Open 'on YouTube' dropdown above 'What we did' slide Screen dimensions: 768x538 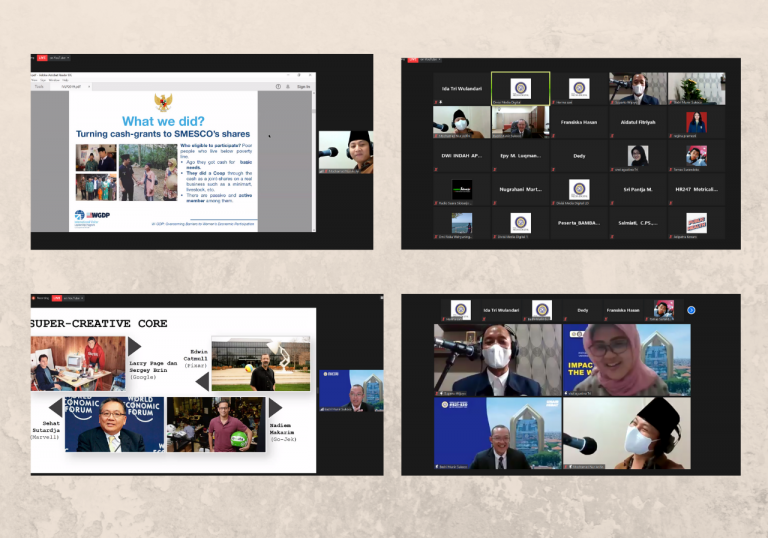pos(59,58)
